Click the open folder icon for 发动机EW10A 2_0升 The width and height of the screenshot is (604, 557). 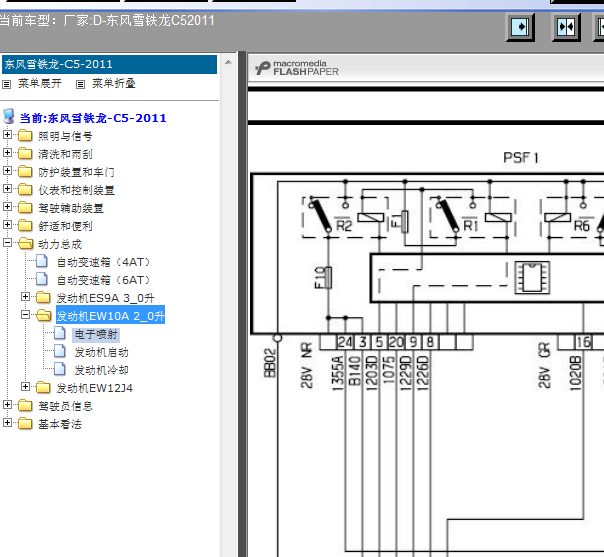[44, 315]
